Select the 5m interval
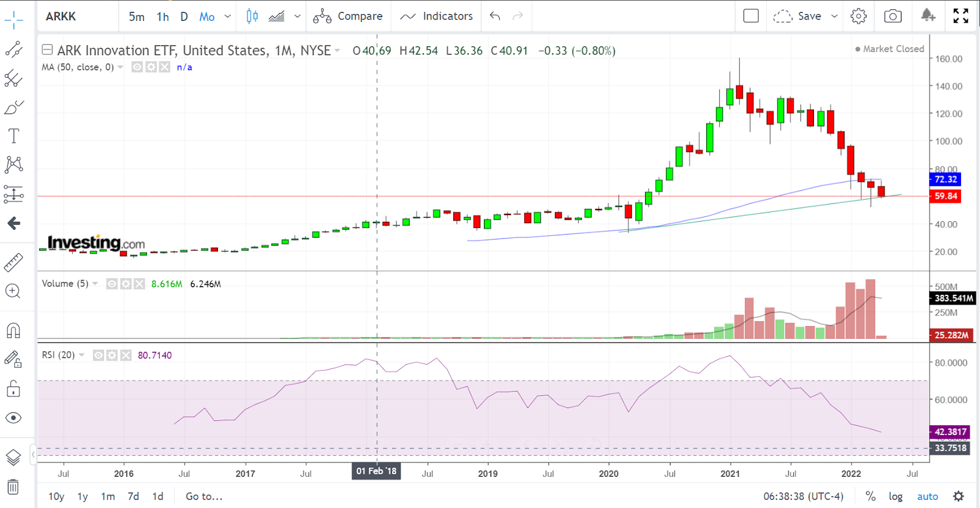The height and width of the screenshot is (508, 980). [137, 17]
